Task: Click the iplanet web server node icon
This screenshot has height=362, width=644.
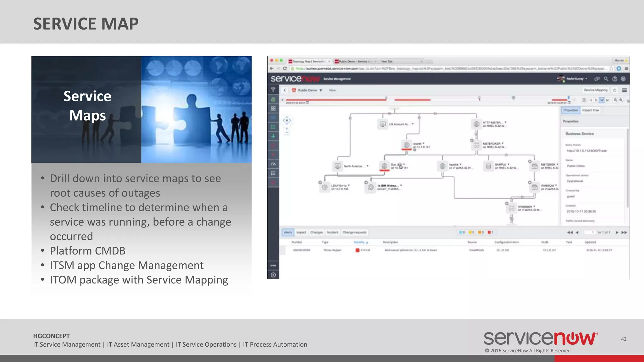Action: pos(407,145)
